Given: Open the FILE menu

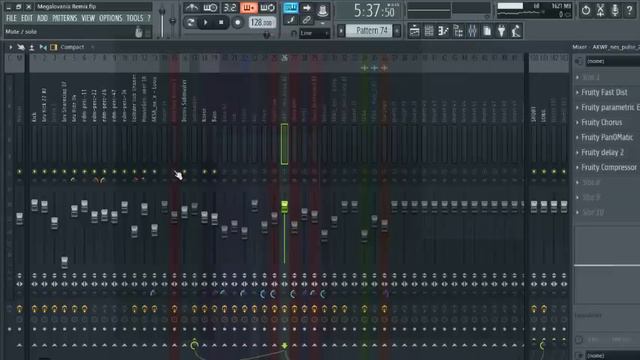Looking at the screenshot, I should click(11, 18).
